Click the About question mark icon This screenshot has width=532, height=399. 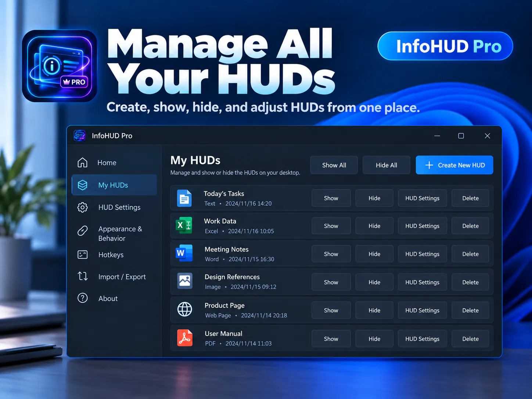[x=83, y=298]
